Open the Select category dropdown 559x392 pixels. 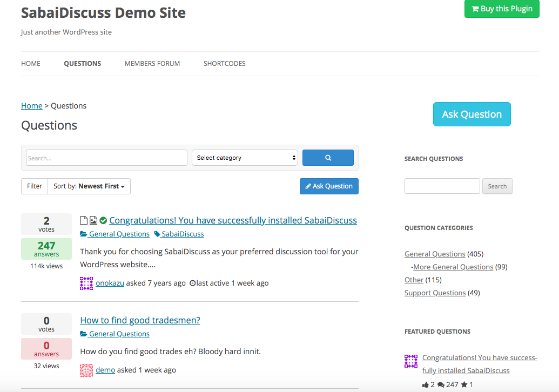point(245,158)
